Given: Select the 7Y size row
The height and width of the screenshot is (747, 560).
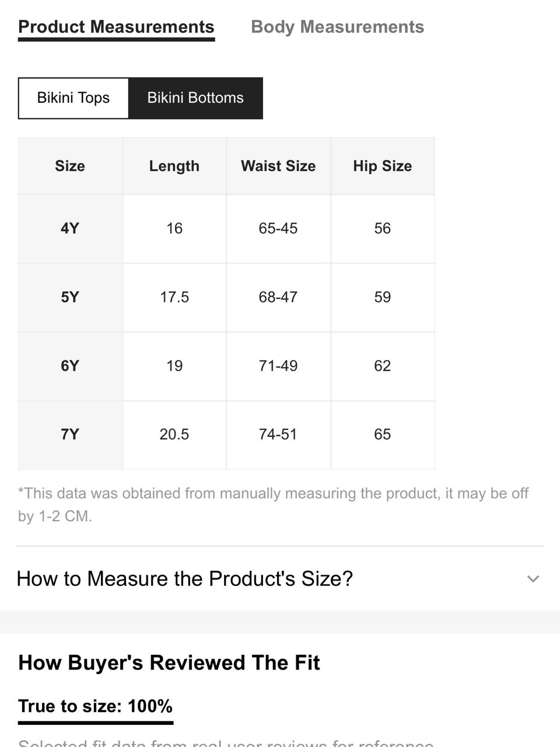Looking at the screenshot, I should (x=226, y=435).
